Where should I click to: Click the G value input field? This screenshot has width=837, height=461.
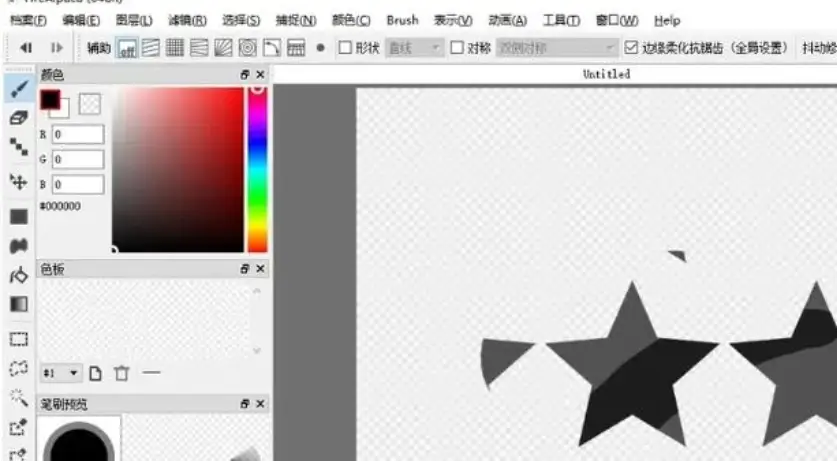(78, 160)
